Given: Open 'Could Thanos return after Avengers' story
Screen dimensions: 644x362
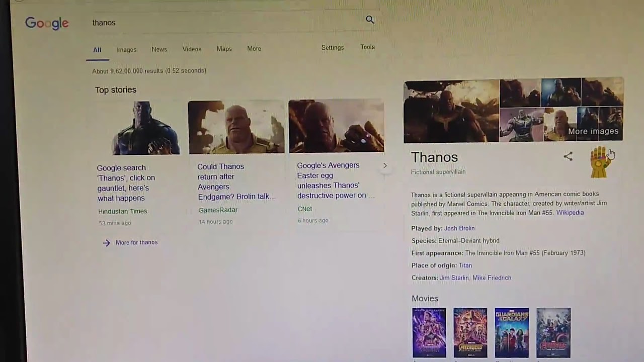Looking at the screenshot, I should (236, 182).
